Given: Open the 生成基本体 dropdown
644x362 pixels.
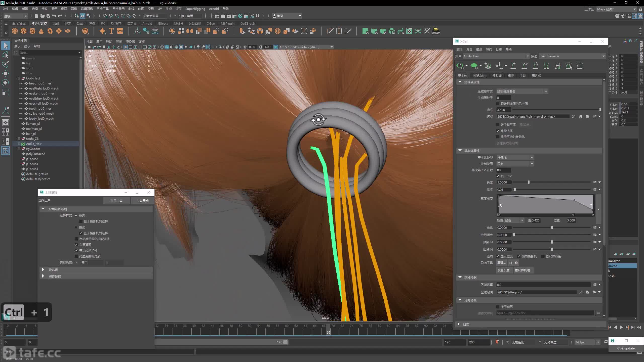Looking at the screenshot, I should (x=522, y=91).
